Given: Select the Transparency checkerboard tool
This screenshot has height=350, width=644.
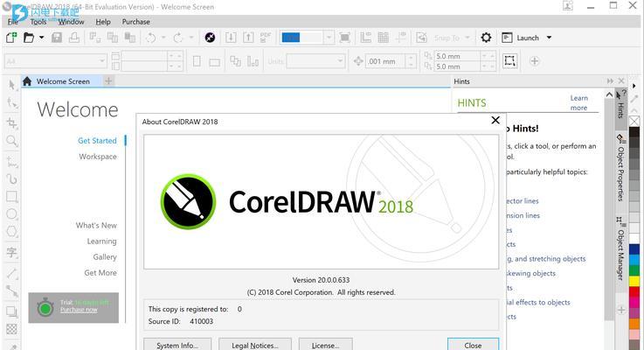Looking at the screenshot, I should coord(11,329).
